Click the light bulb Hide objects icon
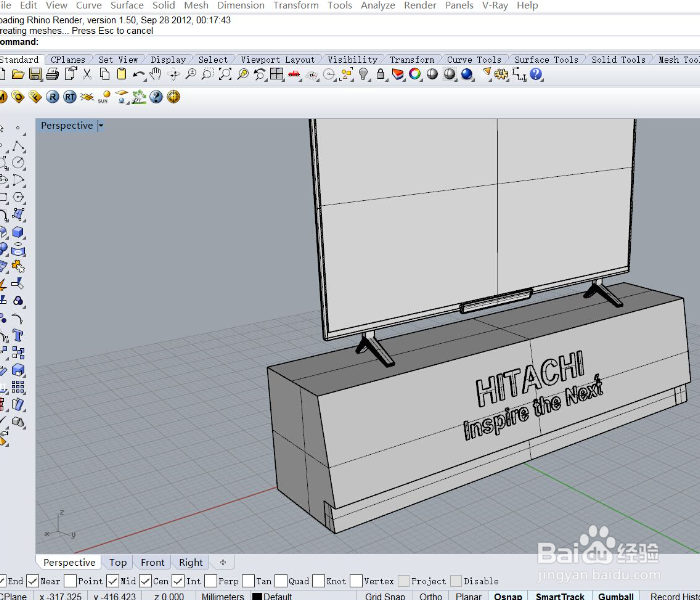 364,74
